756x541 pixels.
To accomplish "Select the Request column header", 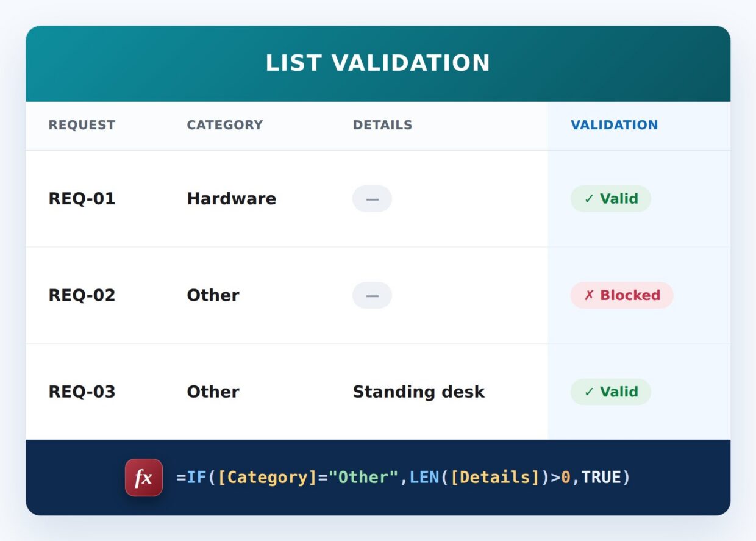I will pos(82,125).
